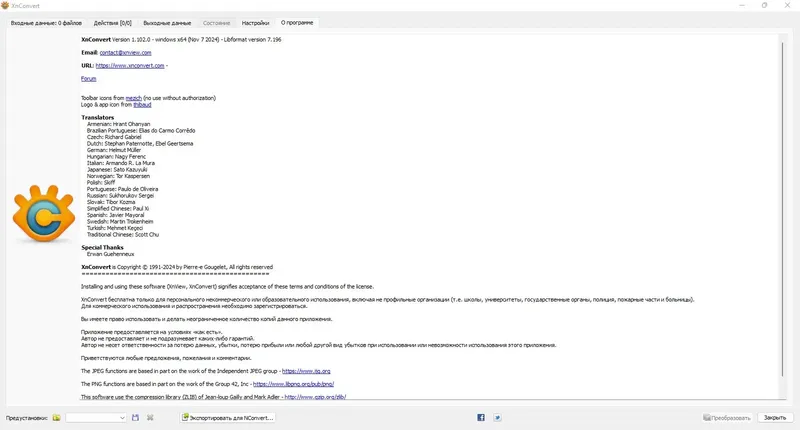Viewport: 800px width, 430px height.
Task: Select the О программе tab
Action: tap(297, 22)
